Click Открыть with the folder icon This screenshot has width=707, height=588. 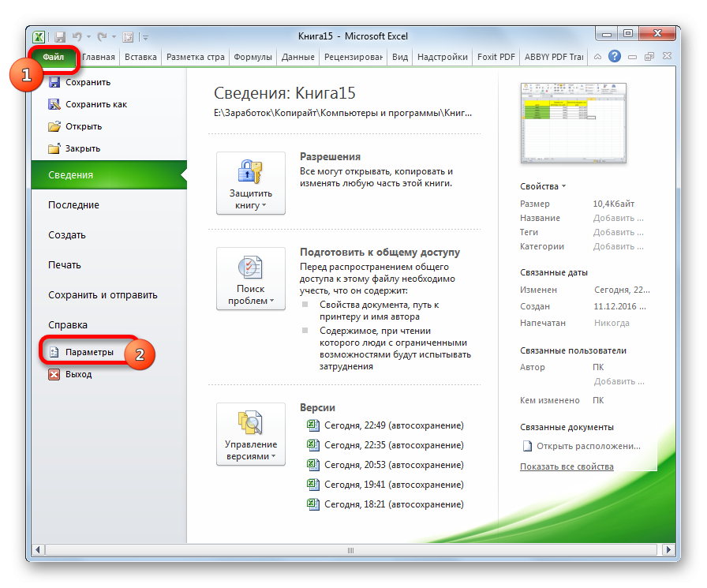pyautogui.click(x=75, y=126)
